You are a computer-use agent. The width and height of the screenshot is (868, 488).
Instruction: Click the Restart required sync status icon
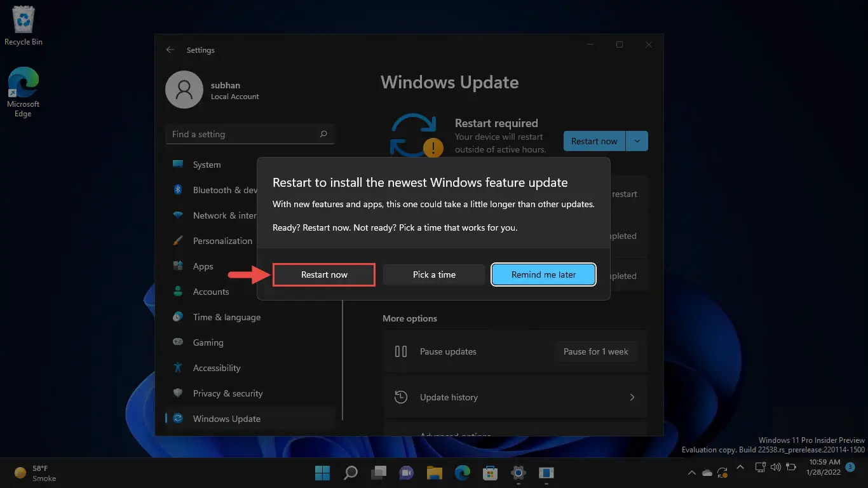[x=416, y=134]
